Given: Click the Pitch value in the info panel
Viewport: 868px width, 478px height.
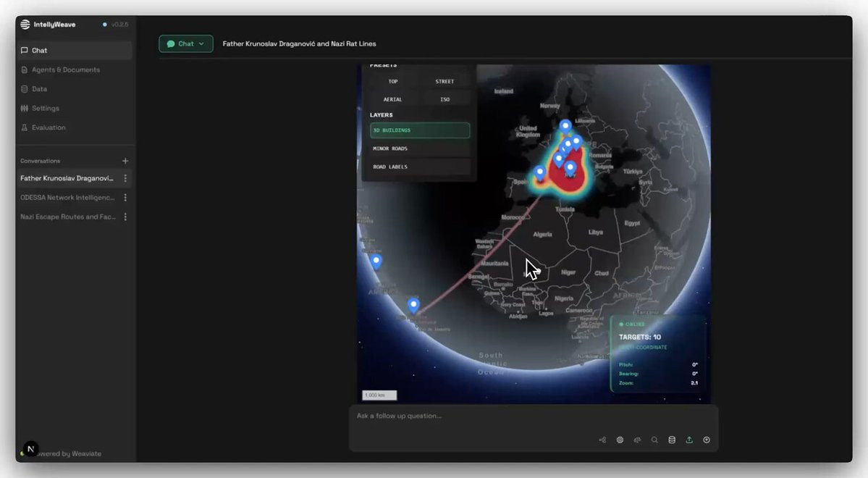Looking at the screenshot, I should (695, 364).
